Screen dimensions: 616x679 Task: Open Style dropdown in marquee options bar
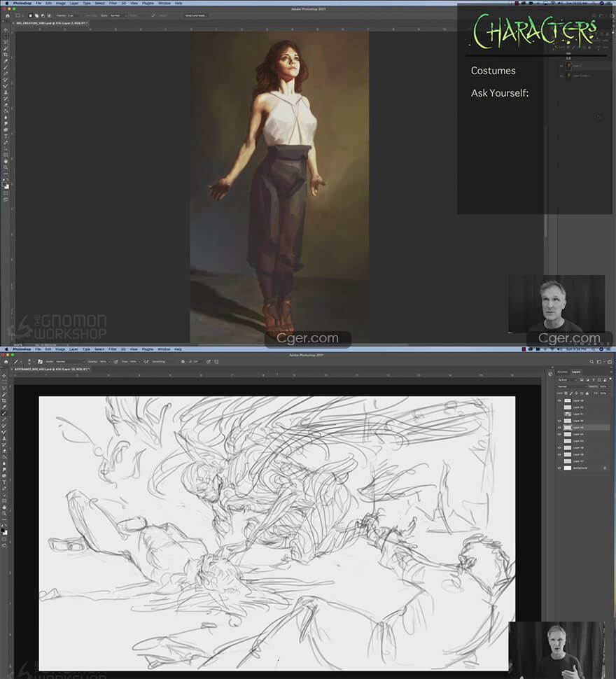(x=118, y=15)
